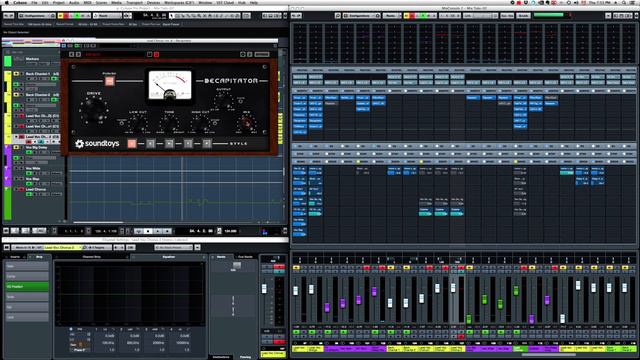Open the Audio menu
This screenshot has height=360, width=640.
74,2
